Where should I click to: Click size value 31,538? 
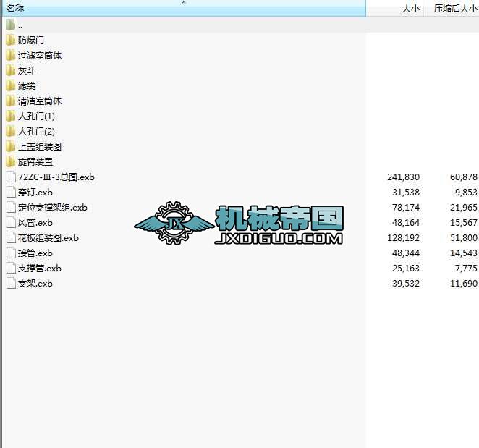tap(406, 193)
